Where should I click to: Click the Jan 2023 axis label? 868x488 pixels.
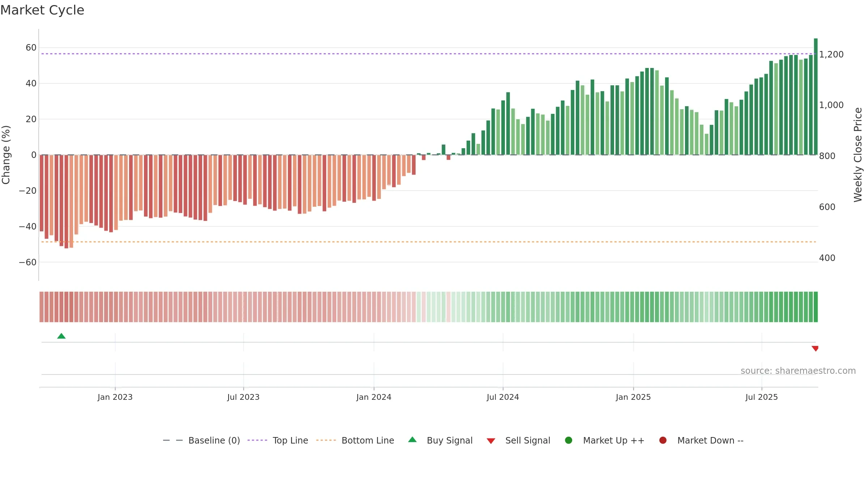[115, 397]
